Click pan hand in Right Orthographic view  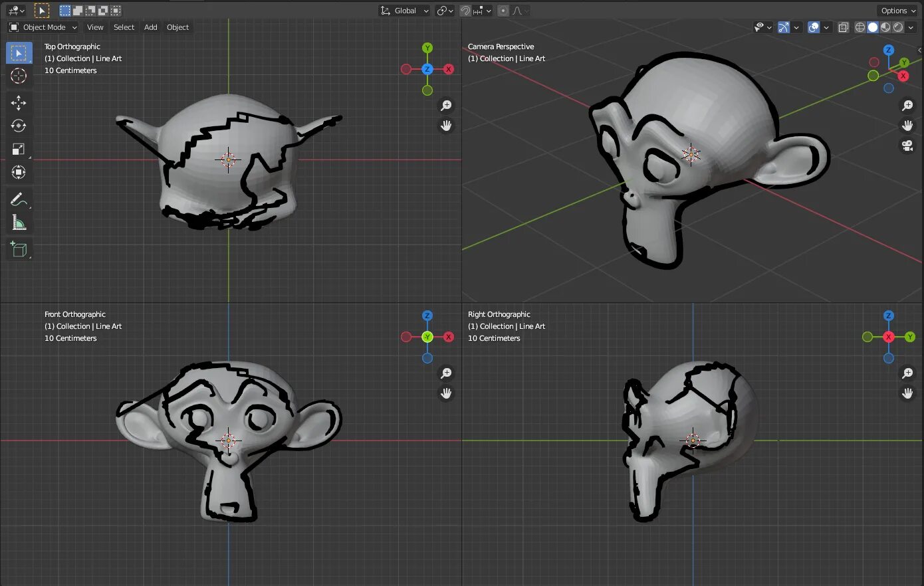point(907,393)
